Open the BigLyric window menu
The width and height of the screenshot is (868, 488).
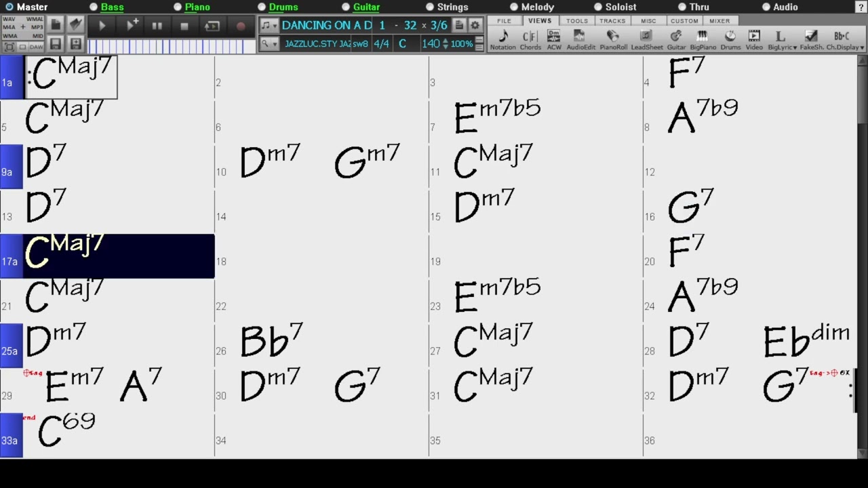point(782,40)
